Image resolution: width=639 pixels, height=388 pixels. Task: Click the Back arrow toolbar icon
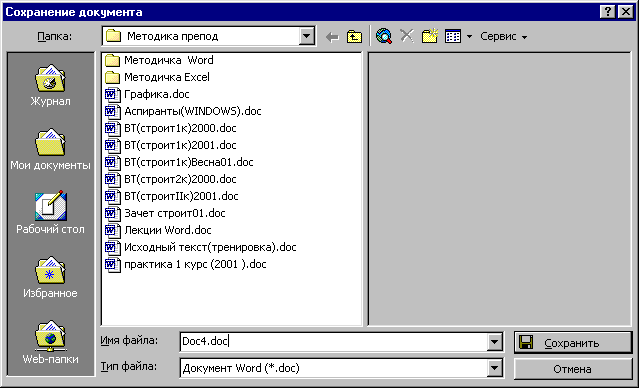coord(332,37)
